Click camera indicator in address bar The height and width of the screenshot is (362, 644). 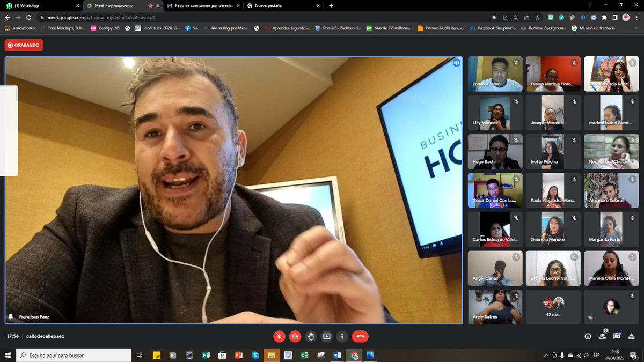[x=494, y=17]
